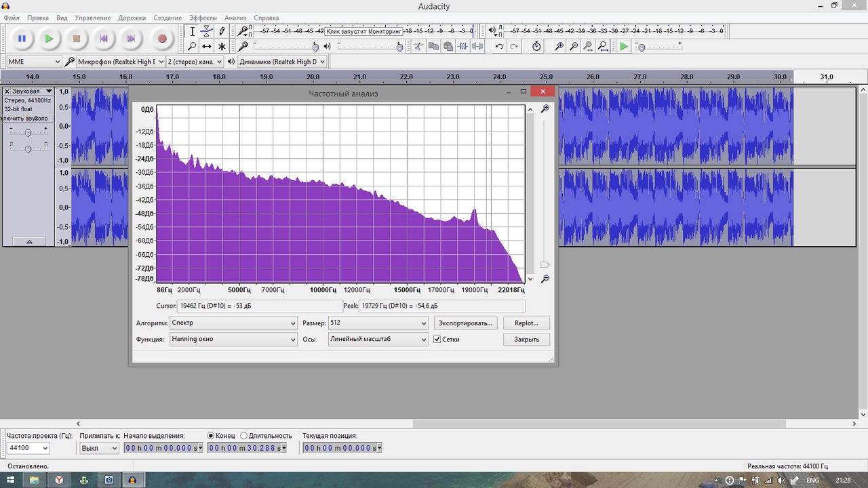
Task: Click the Undo arrow icon
Action: [500, 46]
